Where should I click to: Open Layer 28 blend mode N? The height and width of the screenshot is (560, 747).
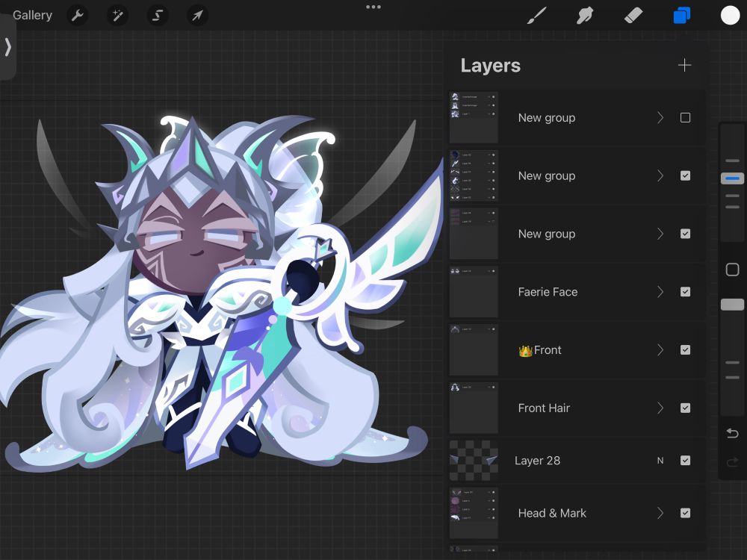click(x=660, y=461)
